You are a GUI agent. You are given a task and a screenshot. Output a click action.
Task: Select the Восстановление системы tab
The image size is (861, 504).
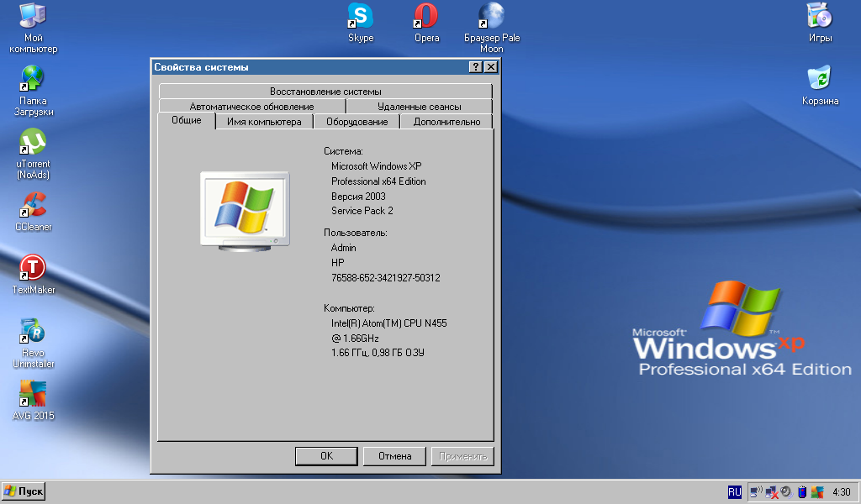[x=325, y=92]
